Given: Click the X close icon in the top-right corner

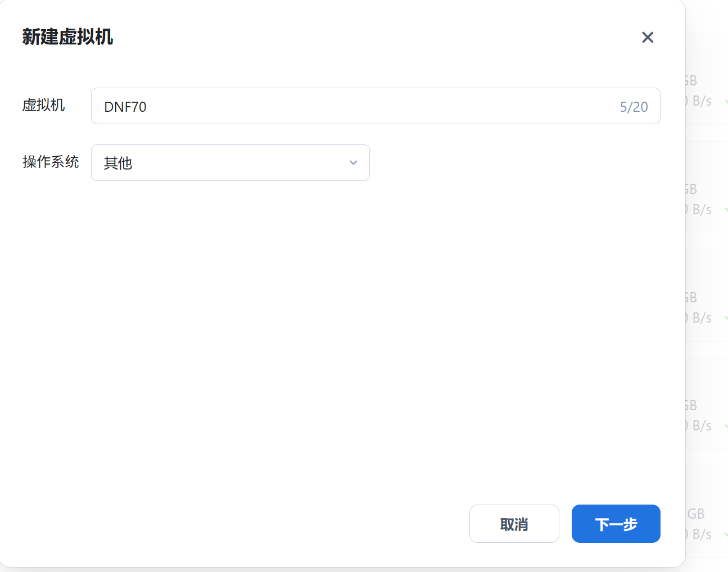Looking at the screenshot, I should [x=648, y=37].
